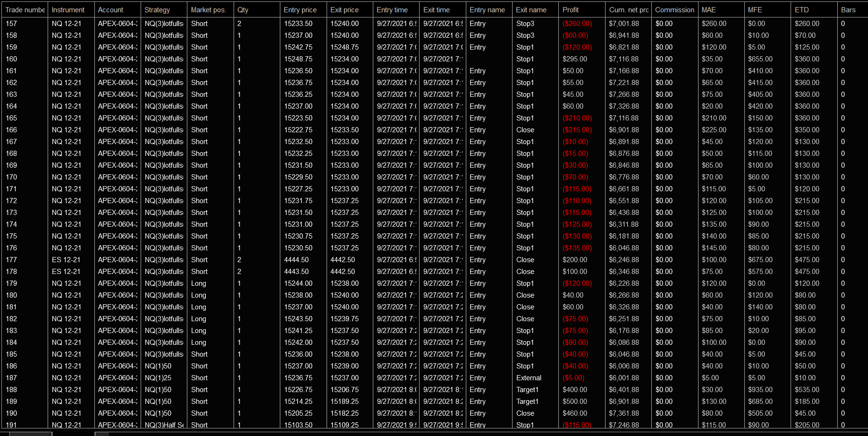Click External exit name in trade 187
The image size is (868, 436).
point(529,378)
